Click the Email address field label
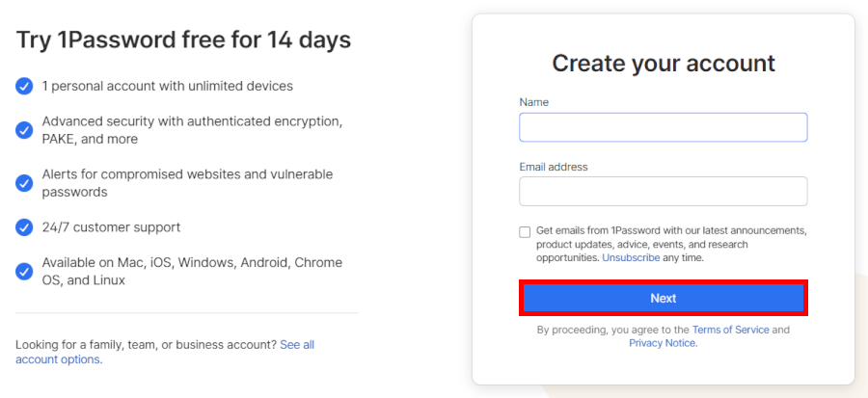Screen dimensions: 868x398 [x=553, y=167]
